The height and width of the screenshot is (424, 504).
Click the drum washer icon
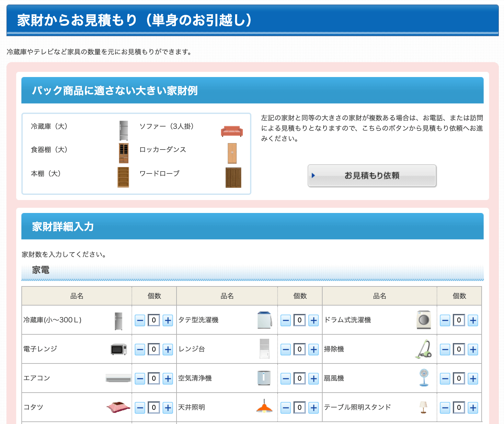point(424,320)
